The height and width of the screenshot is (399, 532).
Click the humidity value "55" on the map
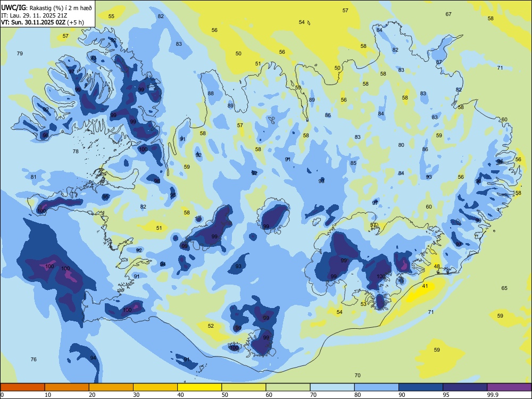click(111, 16)
